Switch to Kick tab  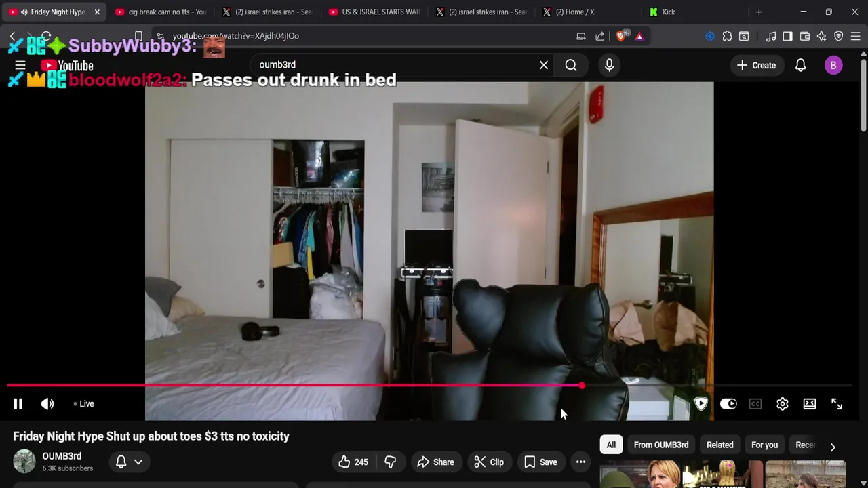[693, 12]
